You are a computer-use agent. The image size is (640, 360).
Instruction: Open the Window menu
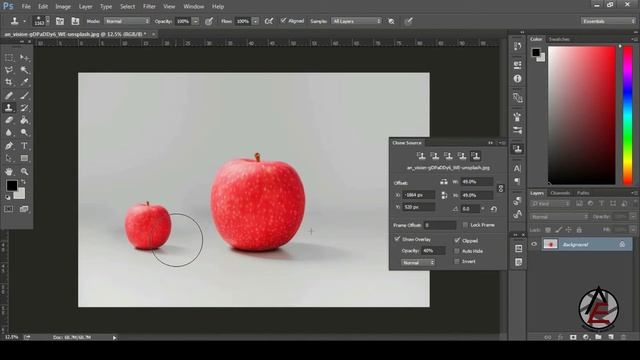tap(193, 7)
